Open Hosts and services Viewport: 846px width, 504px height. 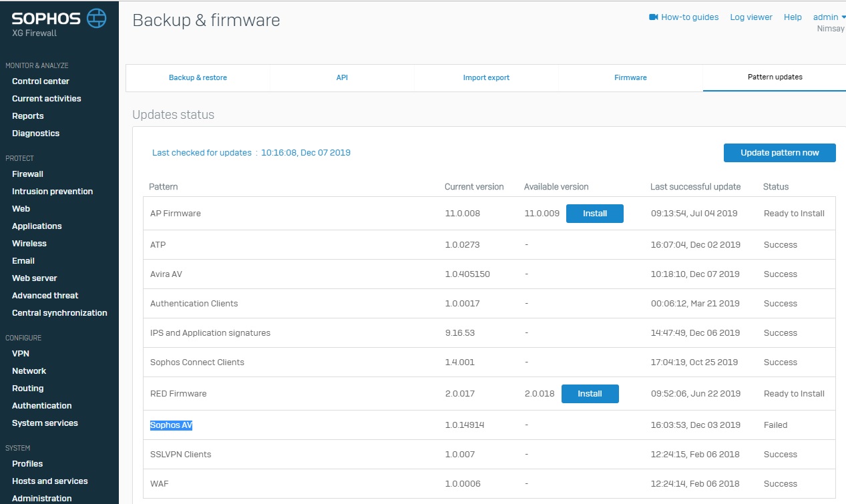point(50,481)
